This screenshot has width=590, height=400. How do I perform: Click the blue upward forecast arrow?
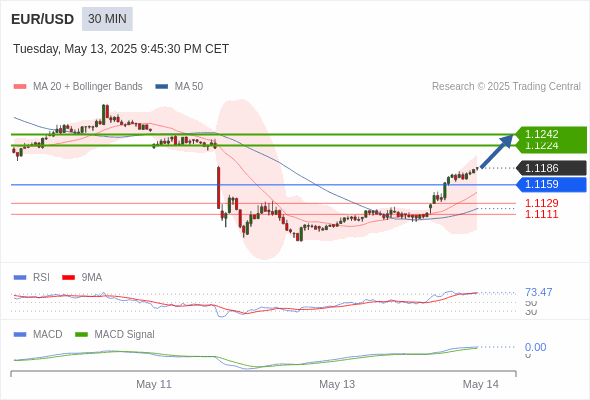click(x=497, y=151)
